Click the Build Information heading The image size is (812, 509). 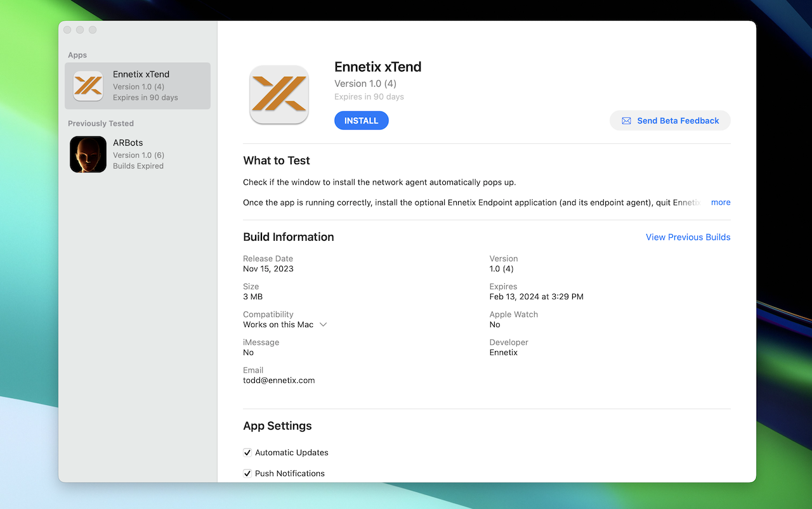point(289,237)
